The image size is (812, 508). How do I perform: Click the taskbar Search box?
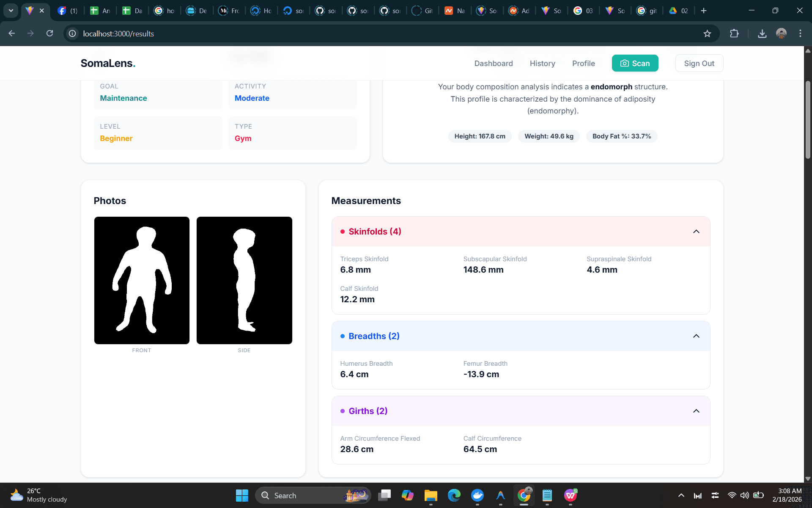pyautogui.click(x=313, y=495)
